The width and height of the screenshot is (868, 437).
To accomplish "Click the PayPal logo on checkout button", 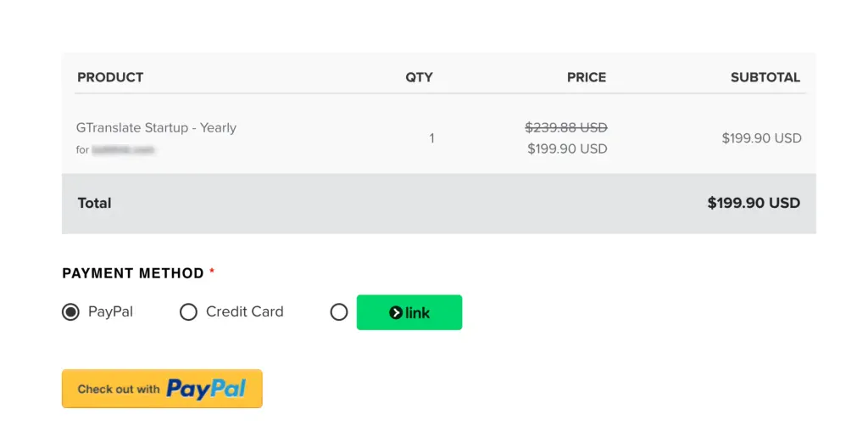I will pos(206,389).
